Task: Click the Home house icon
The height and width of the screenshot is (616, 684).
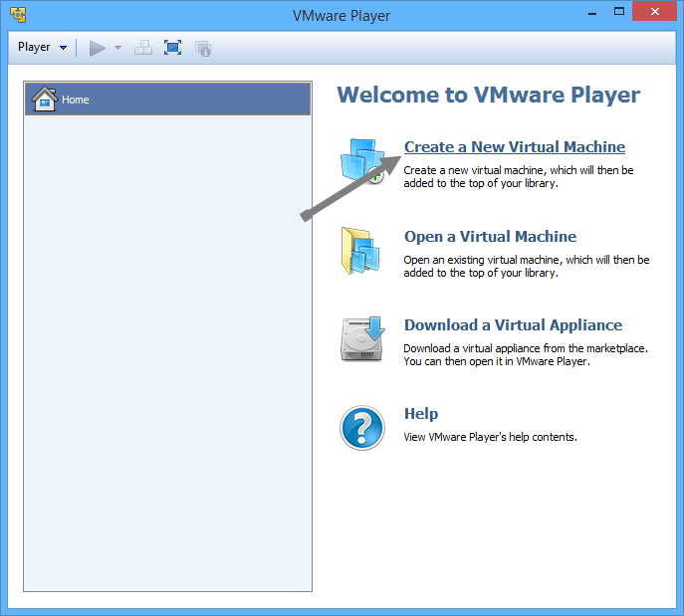Action: coord(45,99)
